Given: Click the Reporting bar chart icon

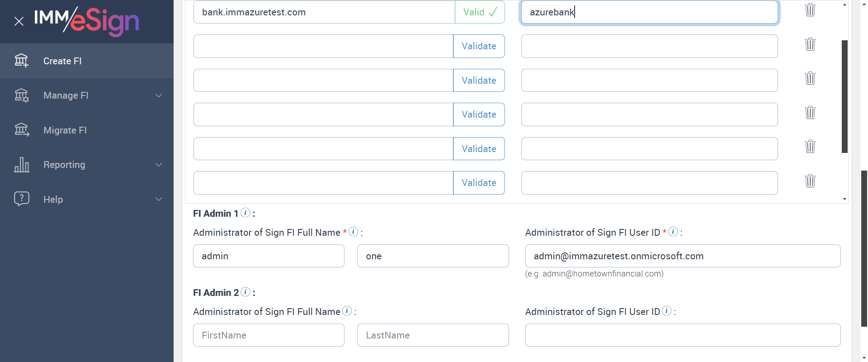Looking at the screenshot, I should 21,165.
